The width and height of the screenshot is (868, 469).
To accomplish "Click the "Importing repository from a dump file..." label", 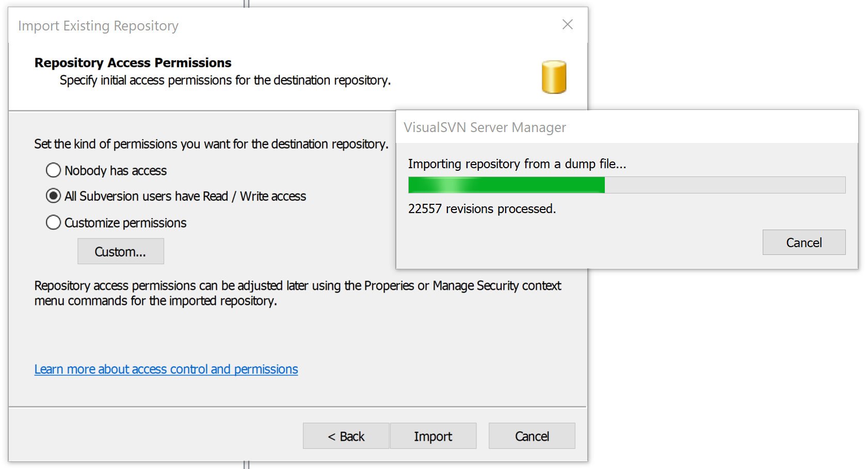I will point(517,164).
